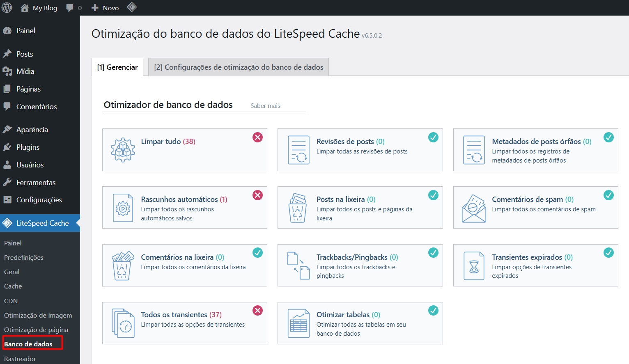
Task: Open the Configurações de otimização do banco tab
Action: 238,67
